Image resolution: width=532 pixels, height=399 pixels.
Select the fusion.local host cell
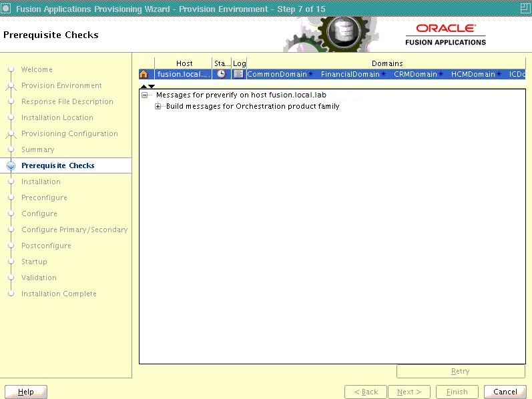pyautogui.click(x=184, y=74)
